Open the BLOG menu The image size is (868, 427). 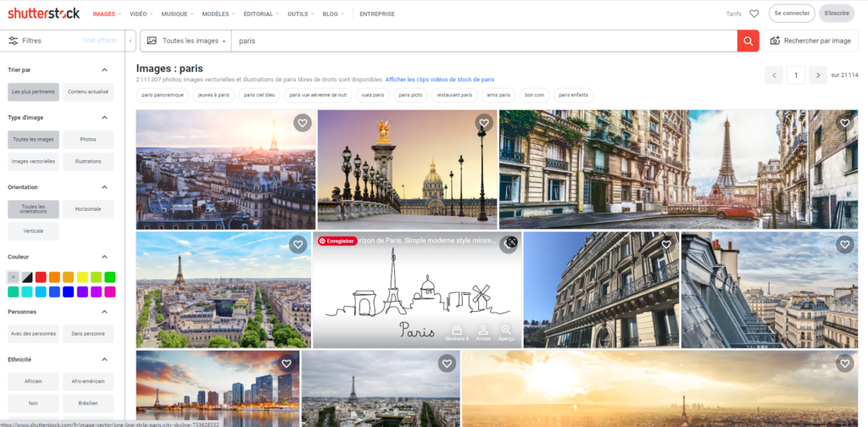pos(332,14)
